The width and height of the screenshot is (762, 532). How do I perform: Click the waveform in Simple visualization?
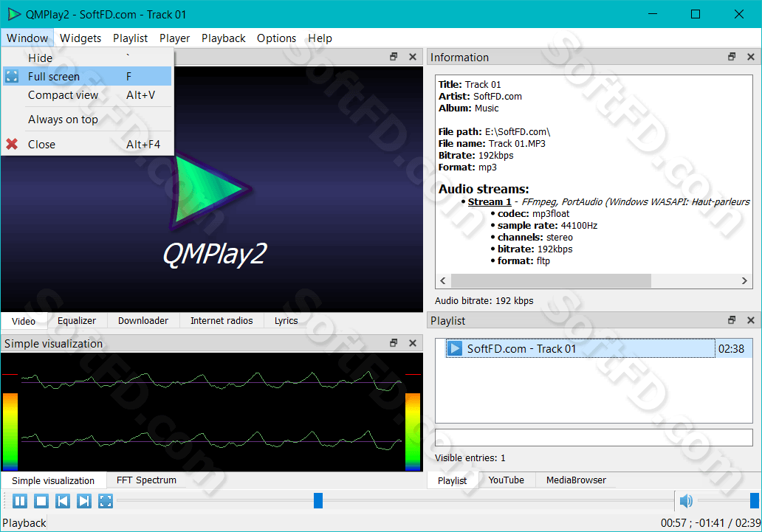coord(211,412)
